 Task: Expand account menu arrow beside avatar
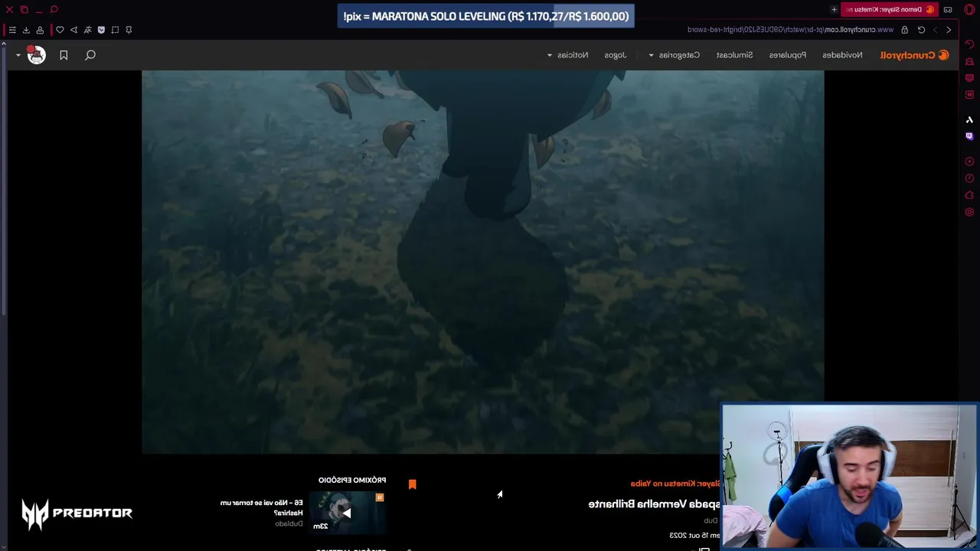18,55
